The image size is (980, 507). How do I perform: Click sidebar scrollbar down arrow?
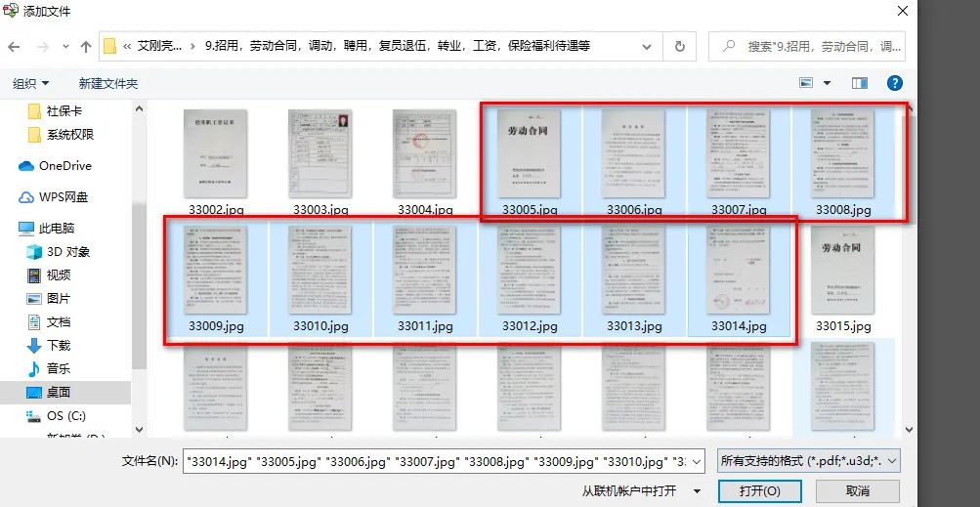(140, 430)
